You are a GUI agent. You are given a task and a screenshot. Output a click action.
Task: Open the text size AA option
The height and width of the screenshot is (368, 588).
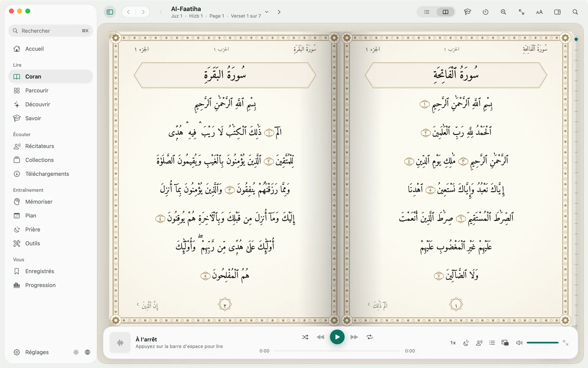(x=539, y=12)
